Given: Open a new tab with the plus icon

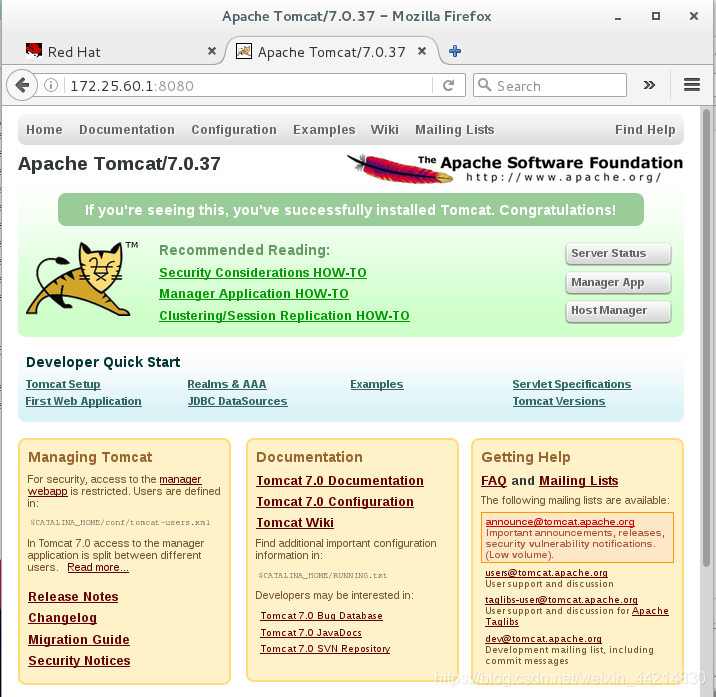Looking at the screenshot, I should pyautogui.click(x=454, y=51).
